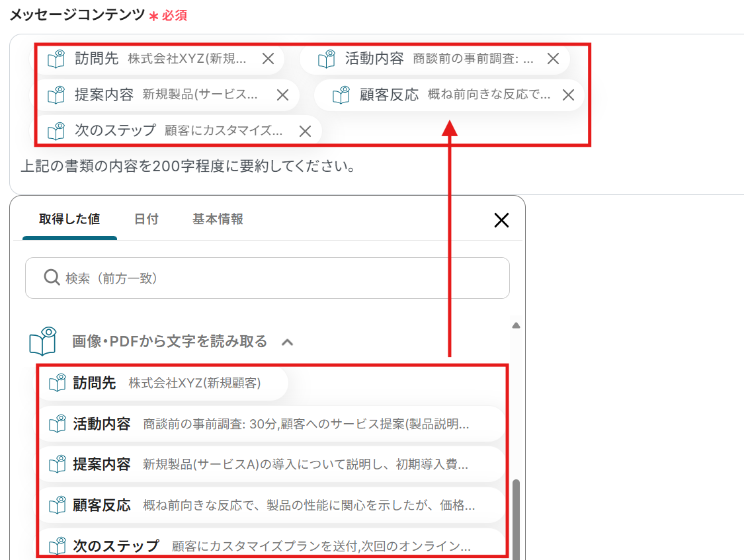Click the large book icon beside 画像・PDFから文字を読み取る
The height and width of the screenshot is (560, 744).
43,341
